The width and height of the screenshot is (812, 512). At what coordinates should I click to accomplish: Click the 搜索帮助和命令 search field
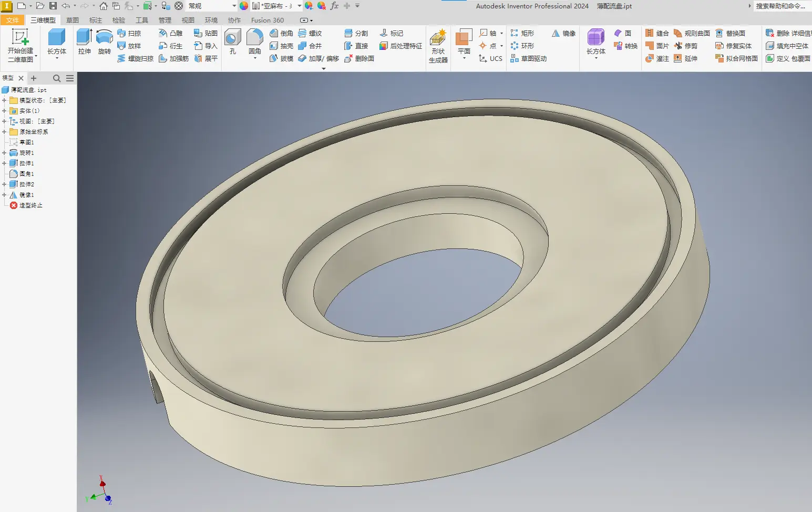(x=783, y=6)
